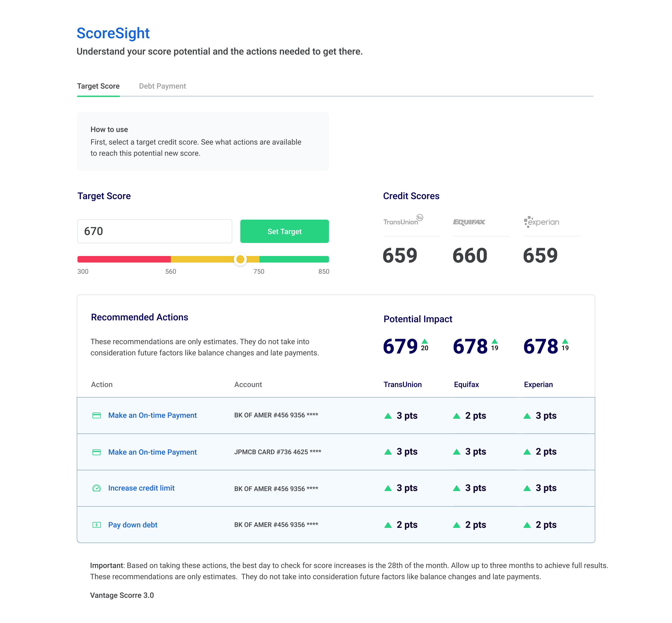Click the Set Target button

click(x=284, y=231)
